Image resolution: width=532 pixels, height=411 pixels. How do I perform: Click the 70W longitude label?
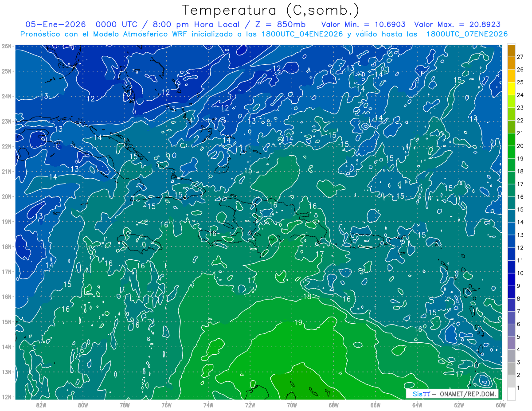tap(292, 404)
